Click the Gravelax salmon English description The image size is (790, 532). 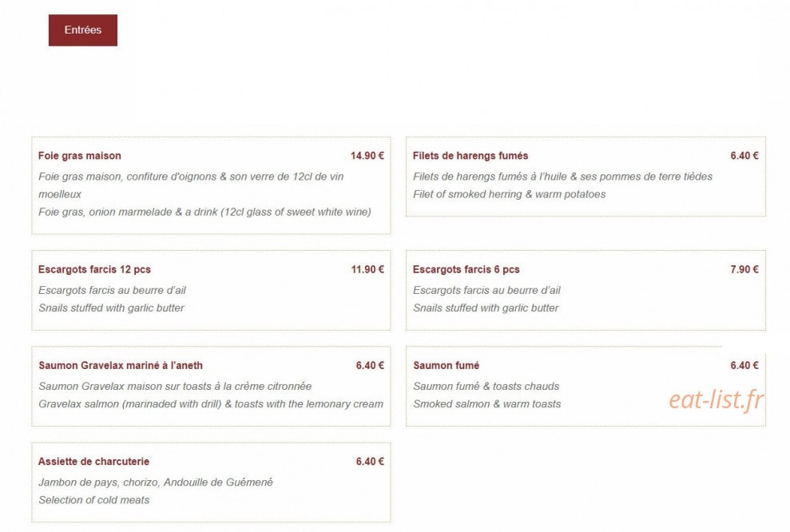[x=211, y=404]
